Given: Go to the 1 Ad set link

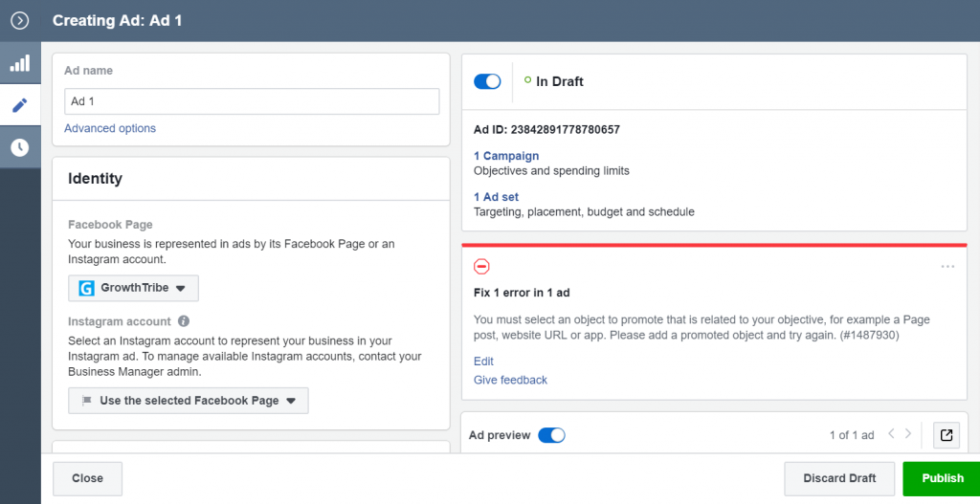Looking at the screenshot, I should pos(497,197).
